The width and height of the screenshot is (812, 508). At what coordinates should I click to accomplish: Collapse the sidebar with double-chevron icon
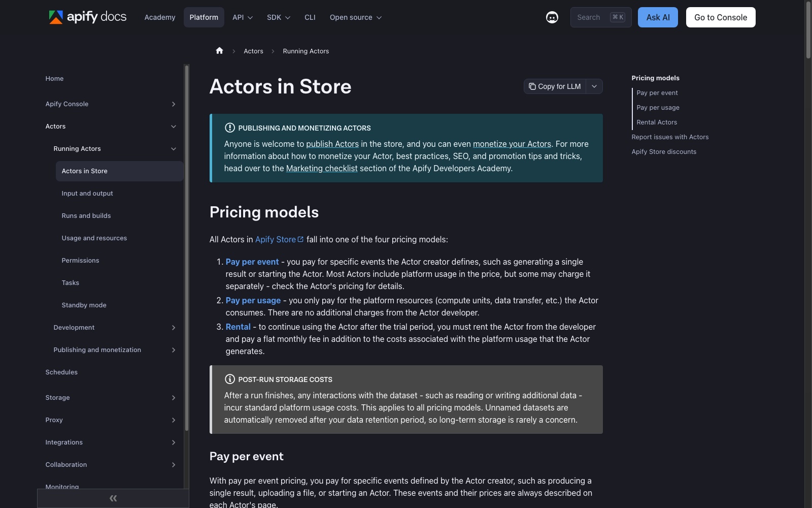tap(113, 498)
